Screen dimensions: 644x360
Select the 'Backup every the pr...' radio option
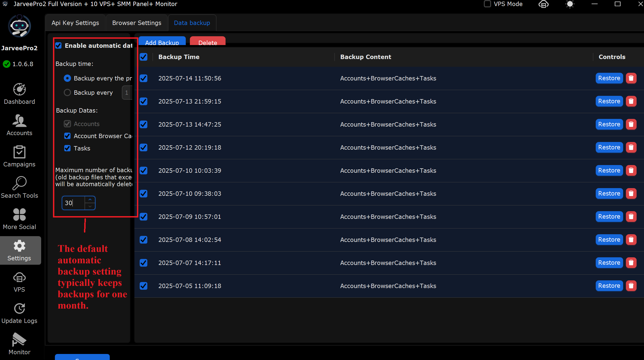[67, 78]
